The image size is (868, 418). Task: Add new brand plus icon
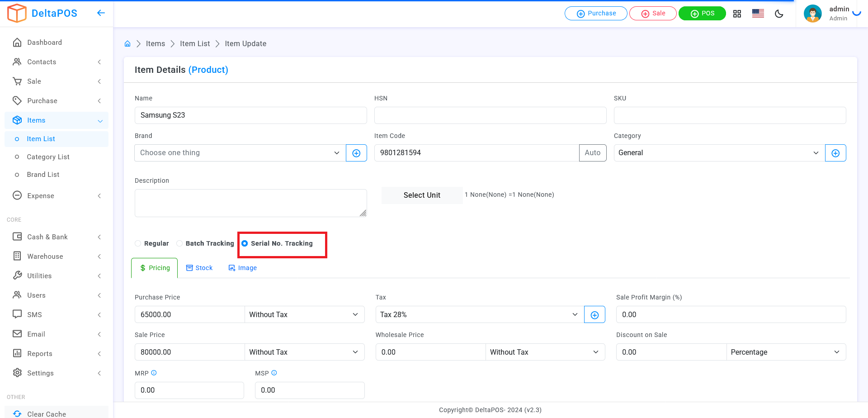click(356, 153)
